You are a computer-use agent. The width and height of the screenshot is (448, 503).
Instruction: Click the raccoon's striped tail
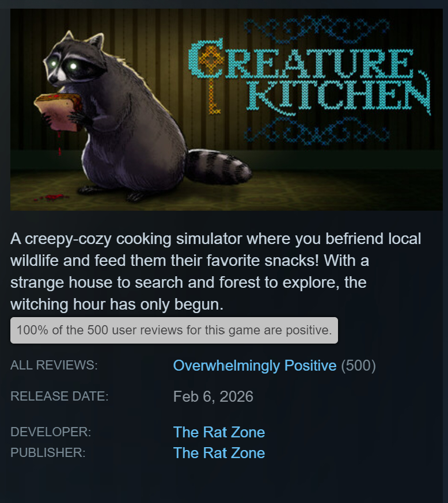219,166
